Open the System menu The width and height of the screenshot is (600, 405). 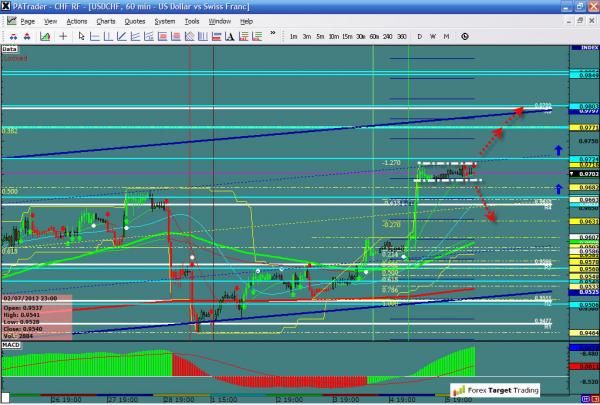click(x=165, y=21)
